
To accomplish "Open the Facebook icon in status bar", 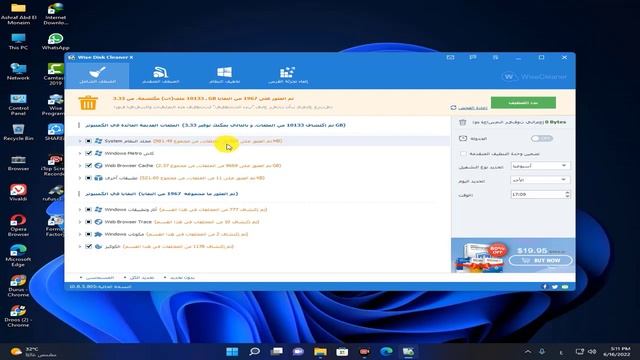I will [545, 287].
